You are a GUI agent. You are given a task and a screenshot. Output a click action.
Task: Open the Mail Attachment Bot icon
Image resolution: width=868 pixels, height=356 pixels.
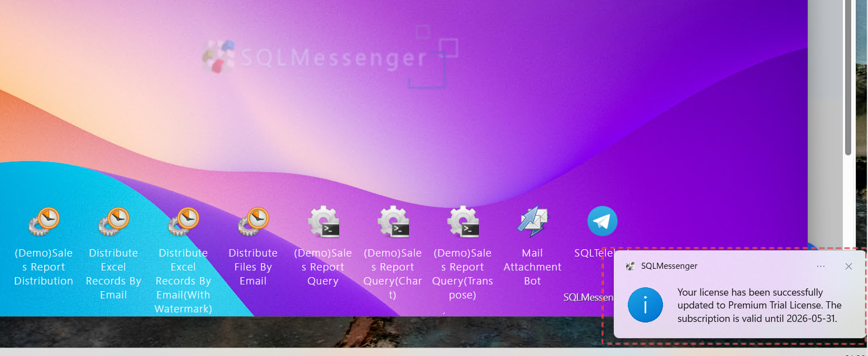tap(533, 222)
